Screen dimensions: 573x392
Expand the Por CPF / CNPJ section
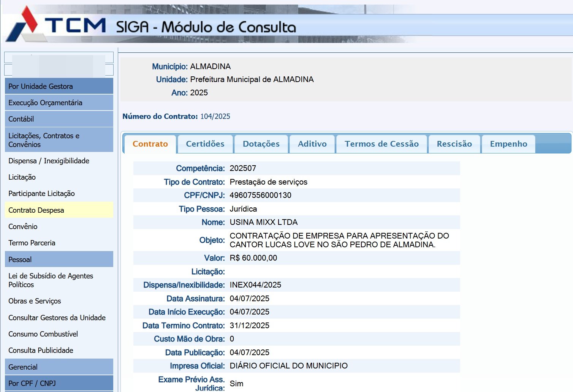[59, 383]
